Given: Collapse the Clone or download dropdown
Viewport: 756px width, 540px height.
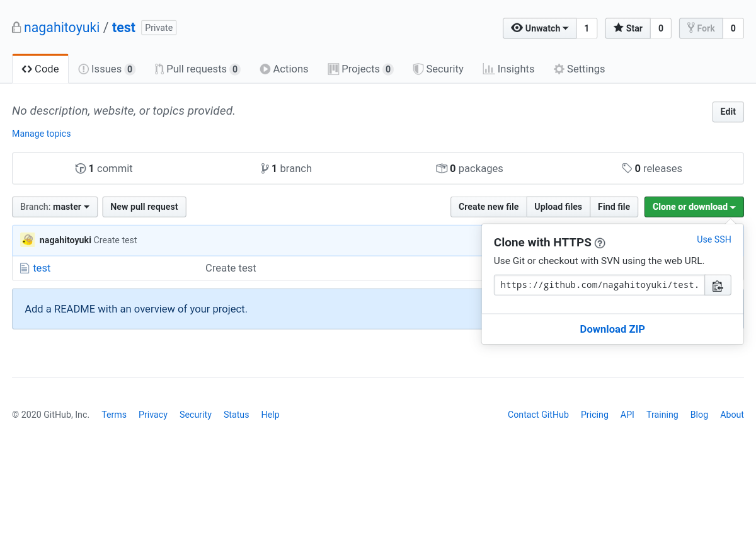Looking at the screenshot, I should [694, 207].
